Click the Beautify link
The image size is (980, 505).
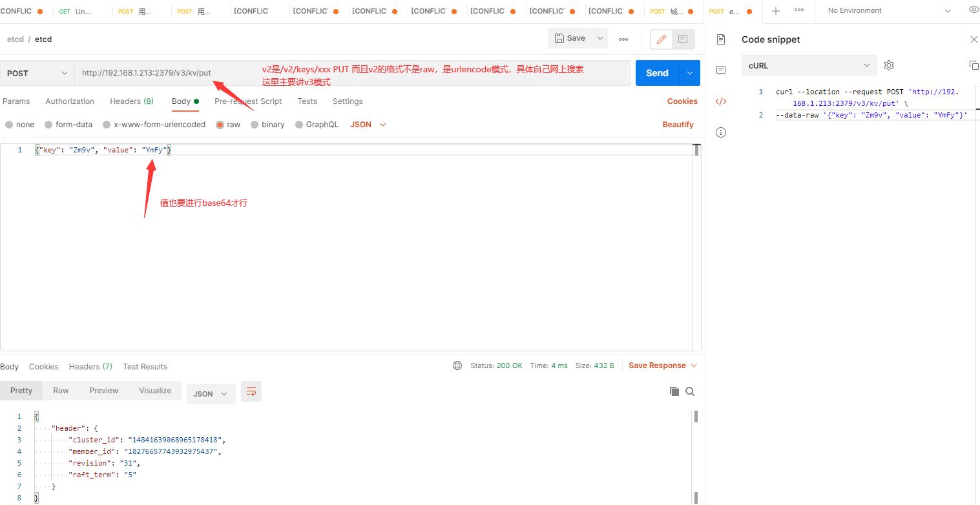678,124
